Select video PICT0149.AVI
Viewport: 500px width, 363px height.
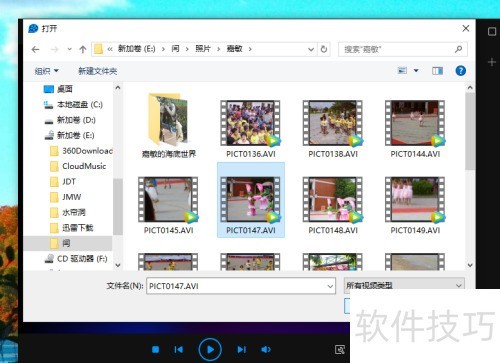click(415, 205)
